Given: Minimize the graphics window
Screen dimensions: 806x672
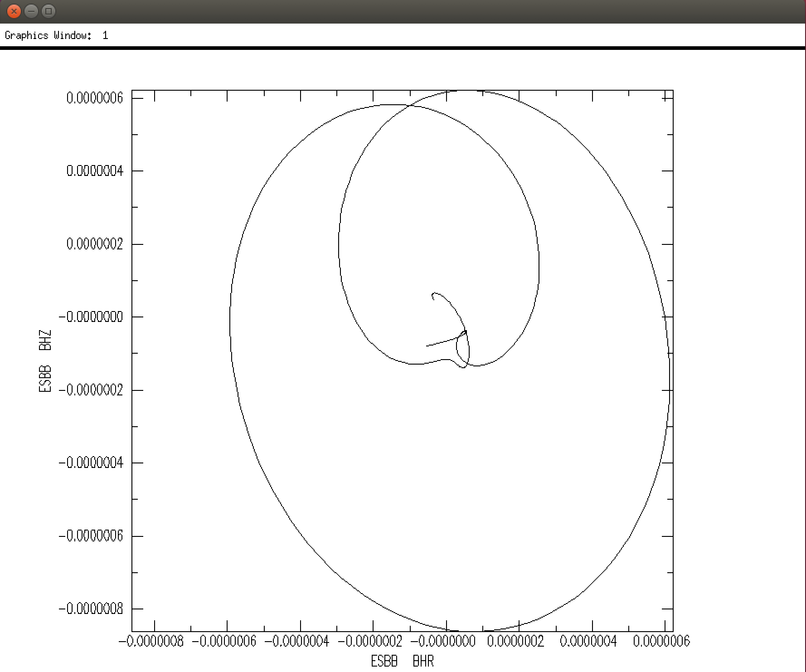Looking at the screenshot, I should pyautogui.click(x=31, y=11).
